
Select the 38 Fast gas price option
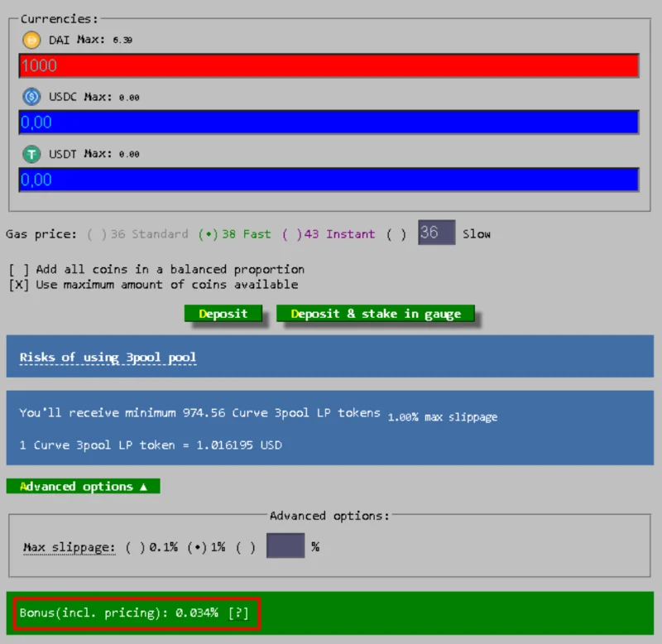234,234
